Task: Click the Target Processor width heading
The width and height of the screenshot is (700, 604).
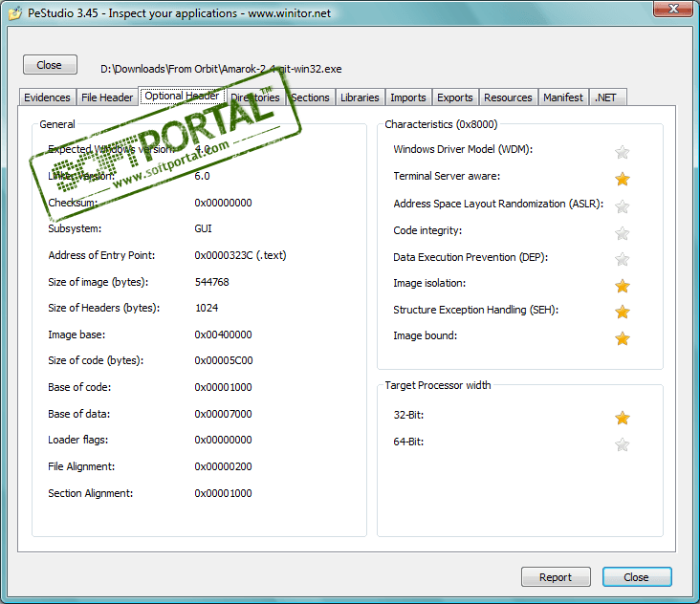Action: [438, 385]
